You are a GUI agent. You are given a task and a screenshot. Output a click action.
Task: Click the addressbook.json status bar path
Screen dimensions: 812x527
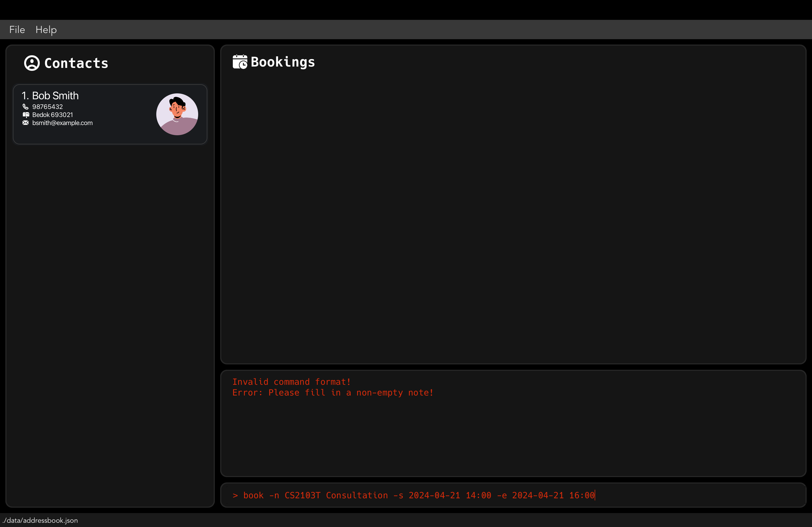40,521
